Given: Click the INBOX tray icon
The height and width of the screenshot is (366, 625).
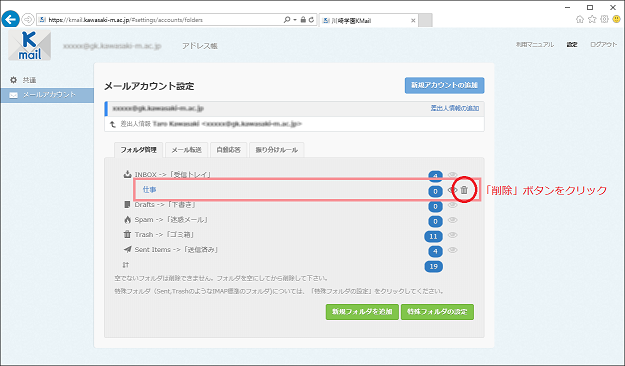Looking at the screenshot, I should 127,174.
